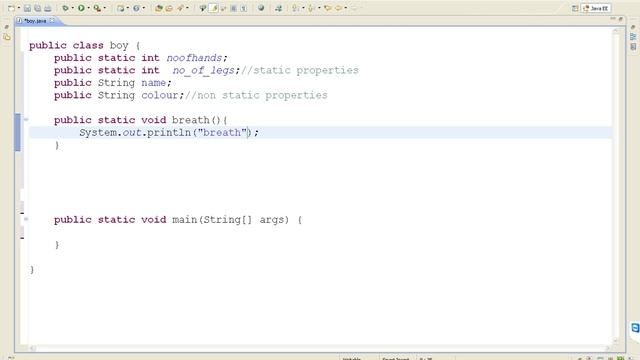Click the Task List icon on right sidebar
This screenshot has height=360, width=640.
[633, 47]
